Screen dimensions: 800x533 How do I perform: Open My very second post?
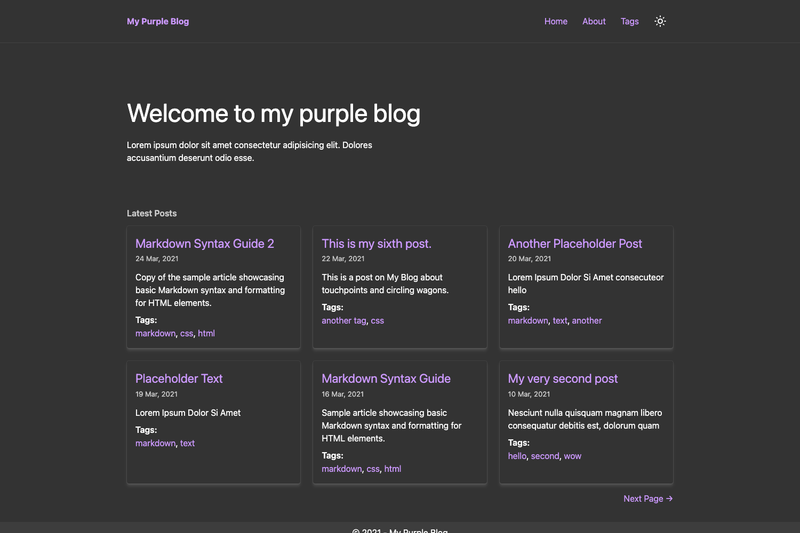pyautogui.click(x=563, y=378)
